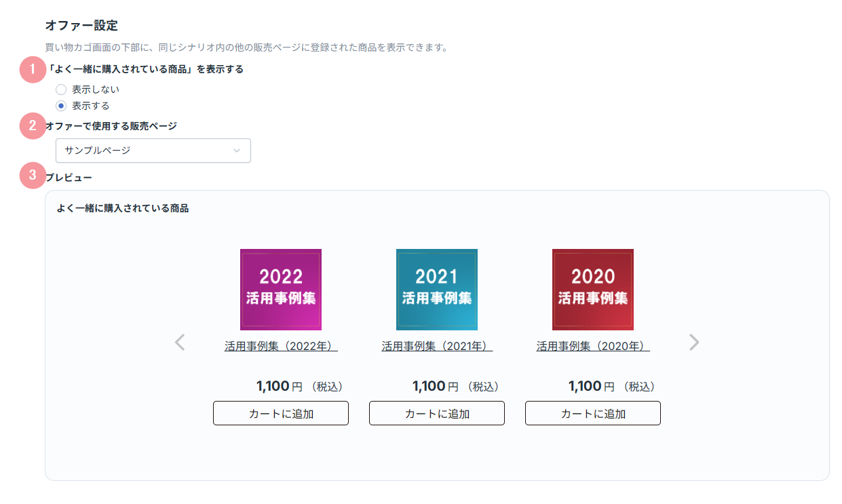The width and height of the screenshot is (842, 504).
Task: Click the 表示しない radio label text
Action: (x=96, y=90)
